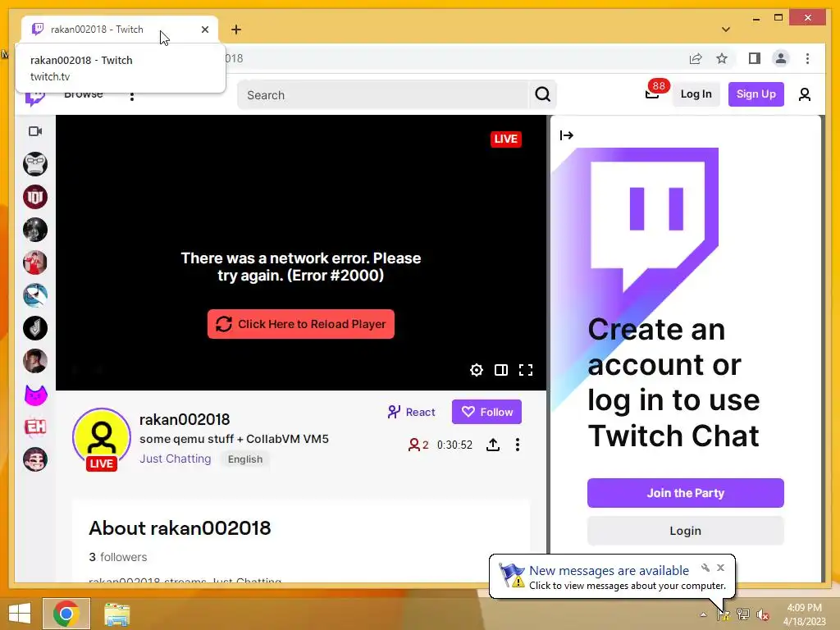
Task: Open the notifications inbox with 88 badge
Action: tap(652, 94)
